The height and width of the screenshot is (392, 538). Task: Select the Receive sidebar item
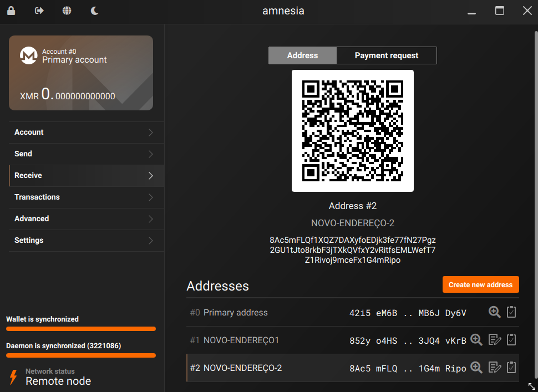tap(87, 176)
